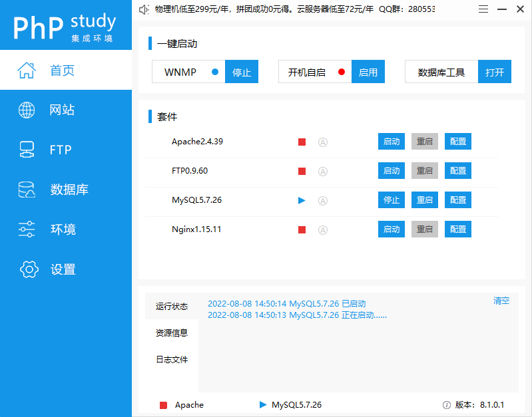Open the 环境 environment section
This screenshot has height=417, width=532.
click(66, 229)
